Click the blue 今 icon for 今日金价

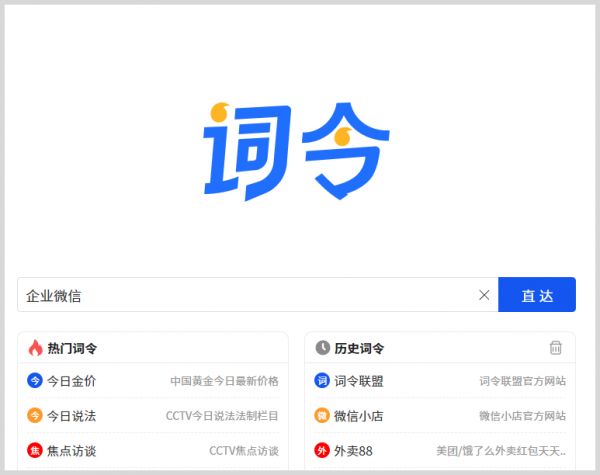pyautogui.click(x=35, y=381)
